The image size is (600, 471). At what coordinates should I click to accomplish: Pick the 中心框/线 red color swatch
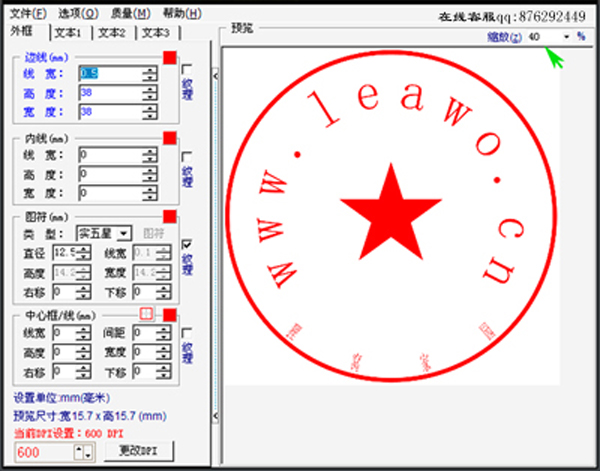pos(170,315)
